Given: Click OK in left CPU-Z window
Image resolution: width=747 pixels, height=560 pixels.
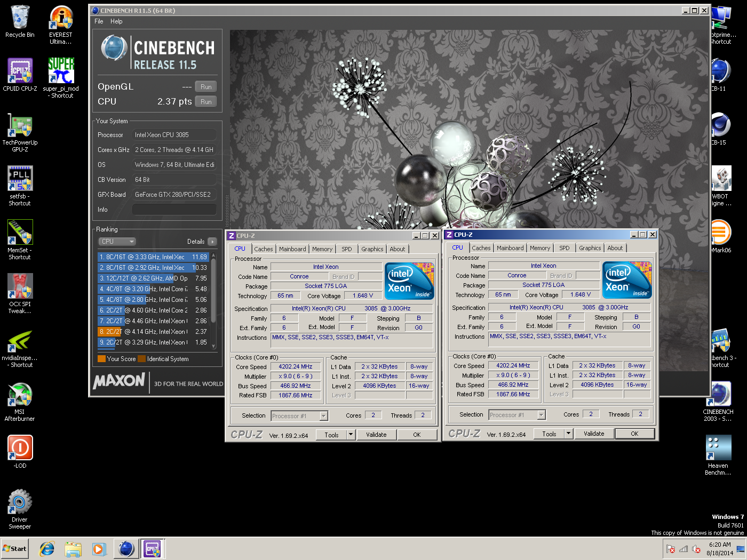Looking at the screenshot, I should pos(417,435).
